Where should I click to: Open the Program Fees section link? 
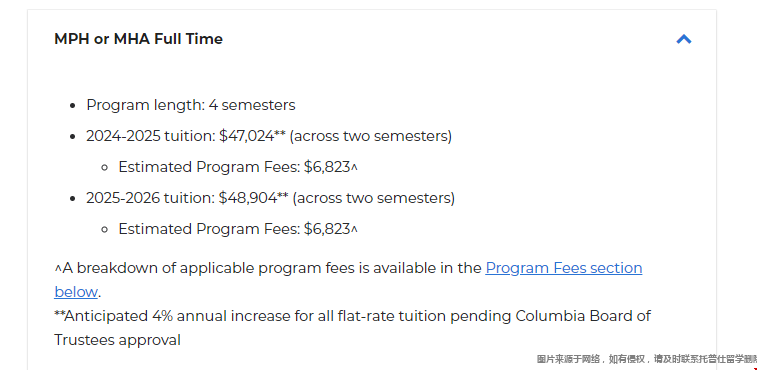pos(563,268)
